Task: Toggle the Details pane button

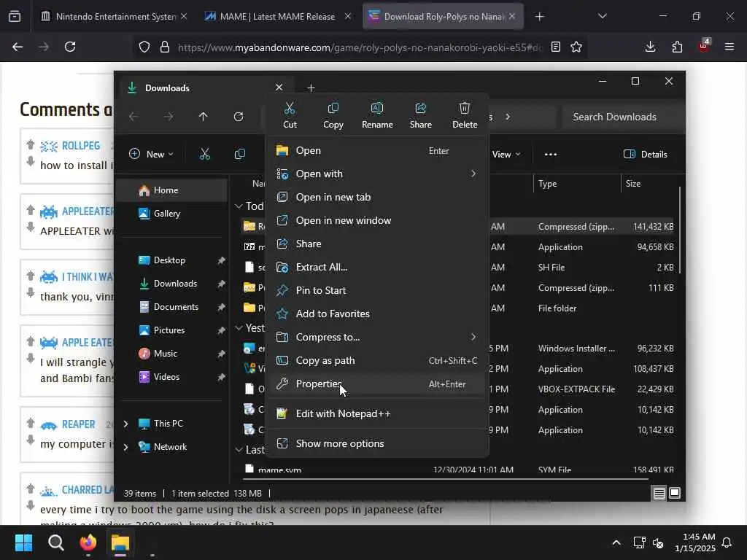Action: tap(646, 155)
